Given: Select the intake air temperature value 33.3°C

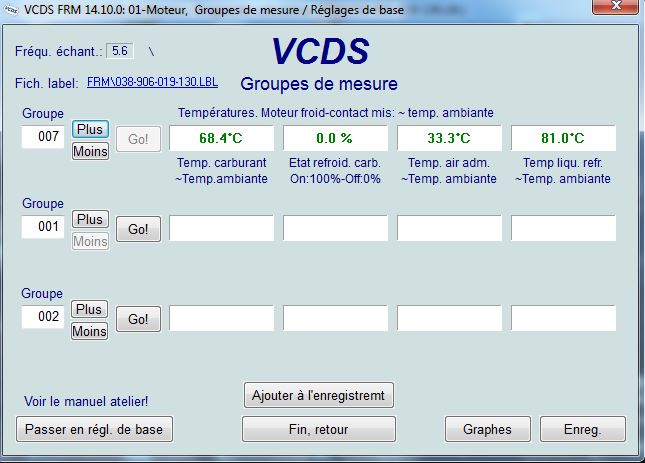Looking at the screenshot, I should point(449,138).
